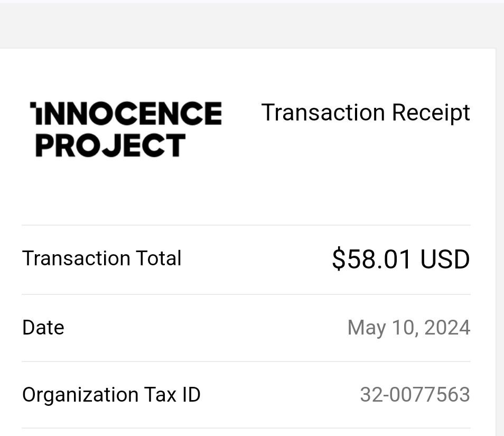The width and height of the screenshot is (504, 436).
Task: Click the Innocence Project logo
Action: click(x=126, y=129)
